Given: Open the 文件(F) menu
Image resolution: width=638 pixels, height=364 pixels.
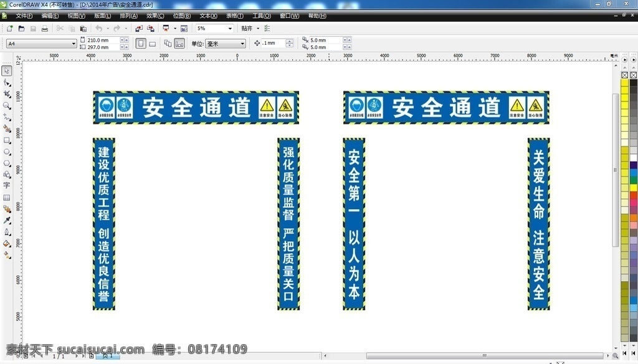Looking at the screenshot, I should click(24, 16).
